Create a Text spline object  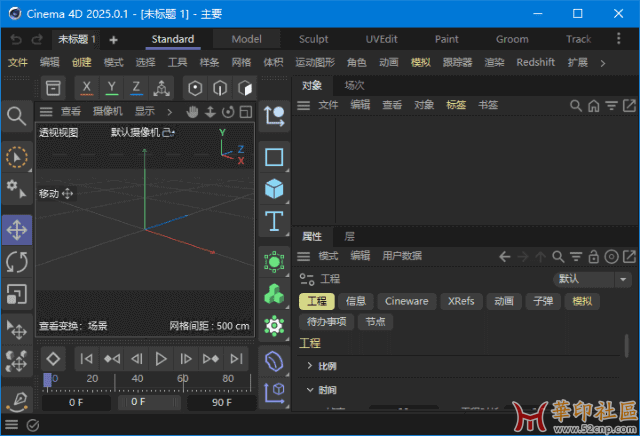click(x=274, y=221)
